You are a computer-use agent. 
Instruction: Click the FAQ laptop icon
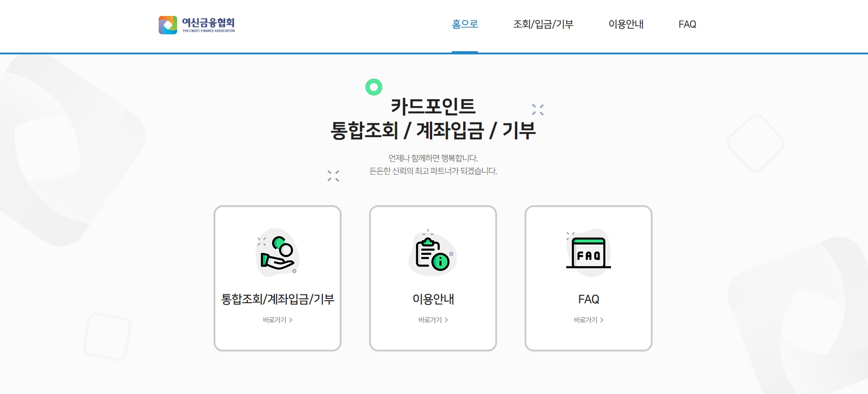coord(588,253)
